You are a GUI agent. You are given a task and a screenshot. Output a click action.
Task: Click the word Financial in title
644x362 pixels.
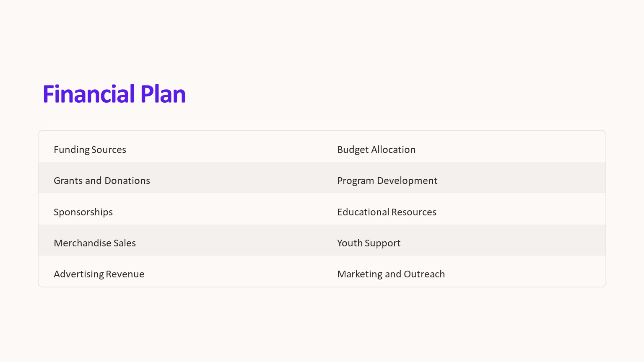click(88, 94)
